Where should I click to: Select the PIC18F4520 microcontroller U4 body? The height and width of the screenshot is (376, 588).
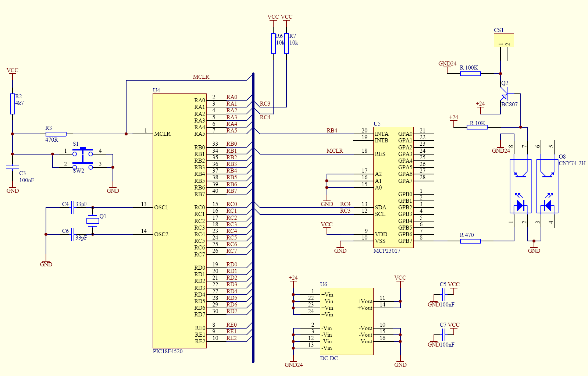[x=179, y=221]
